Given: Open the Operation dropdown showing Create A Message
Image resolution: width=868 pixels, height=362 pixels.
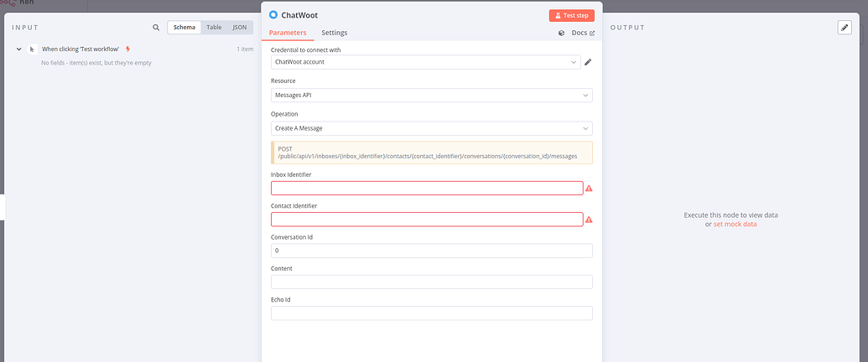Looking at the screenshot, I should point(432,128).
